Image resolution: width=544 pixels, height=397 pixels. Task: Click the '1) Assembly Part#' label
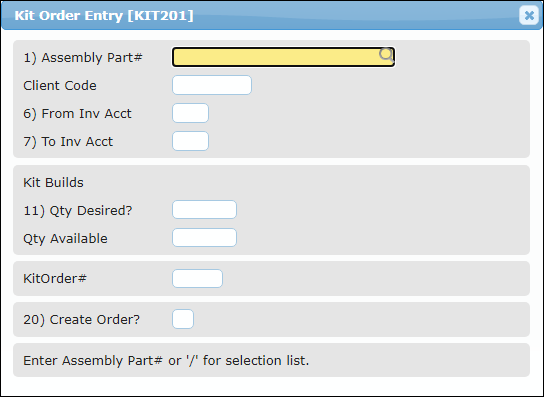pyautogui.click(x=83, y=58)
